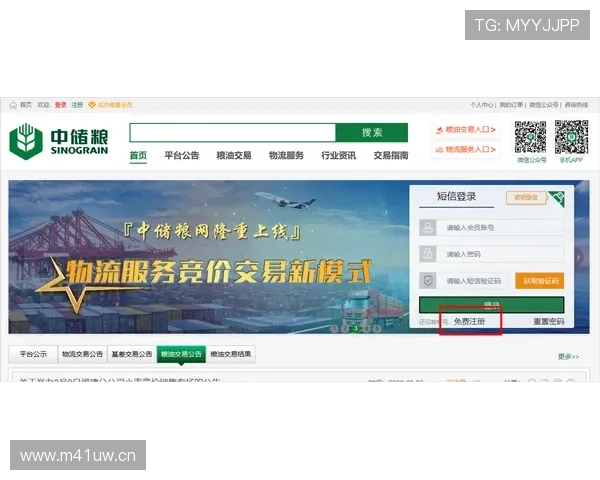Click the shield verification icon

(x=428, y=281)
